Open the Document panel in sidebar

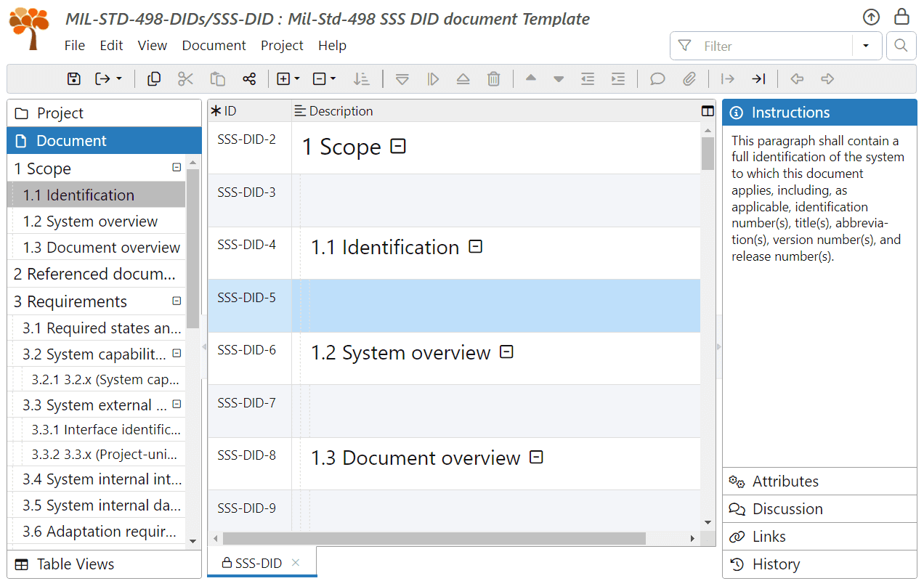[105, 141]
